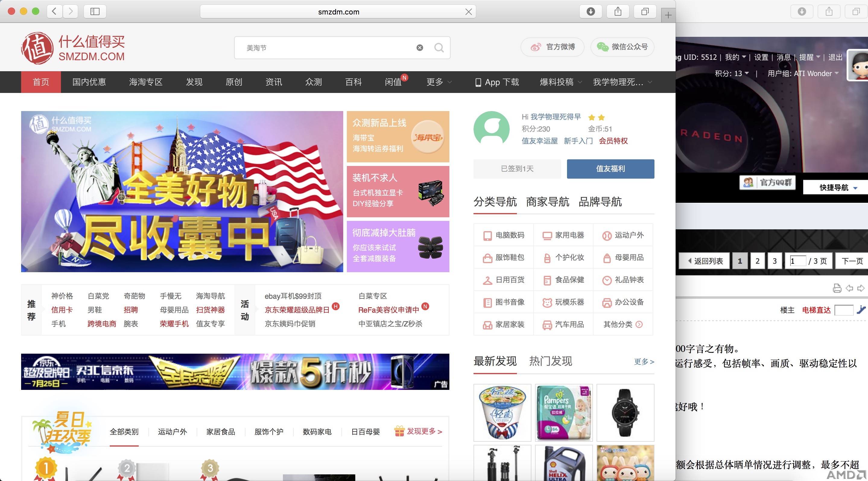
Task: Open 电脑数码 category
Action: pos(504,235)
